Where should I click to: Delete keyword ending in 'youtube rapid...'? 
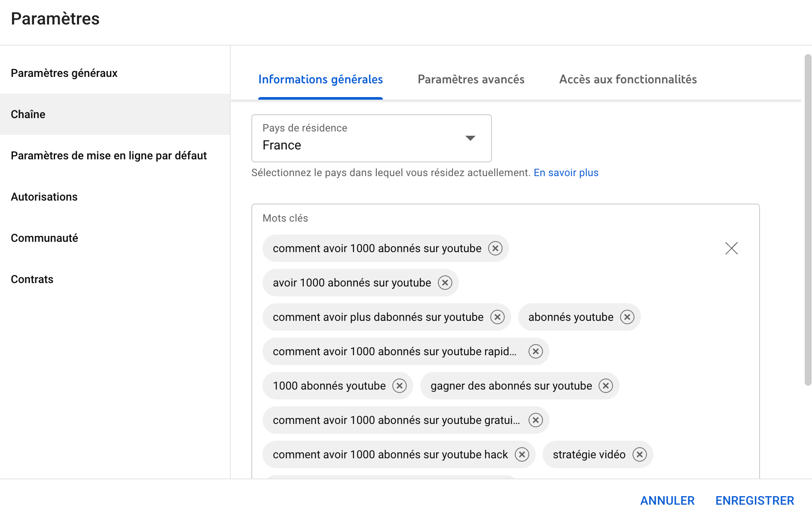536,351
